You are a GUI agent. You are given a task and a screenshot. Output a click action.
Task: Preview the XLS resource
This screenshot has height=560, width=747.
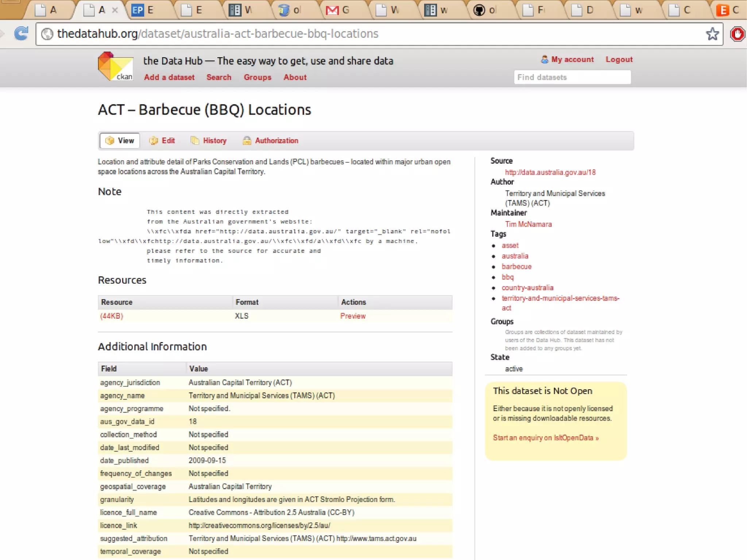click(x=353, y=316)
